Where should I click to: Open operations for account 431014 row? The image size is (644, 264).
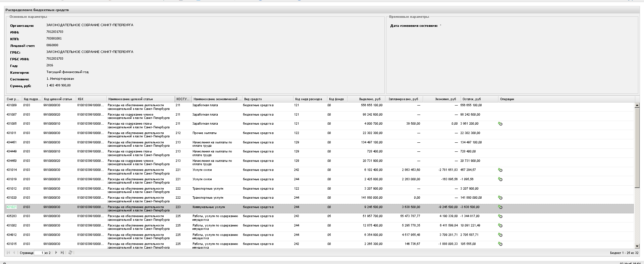(x=500, y=170)
